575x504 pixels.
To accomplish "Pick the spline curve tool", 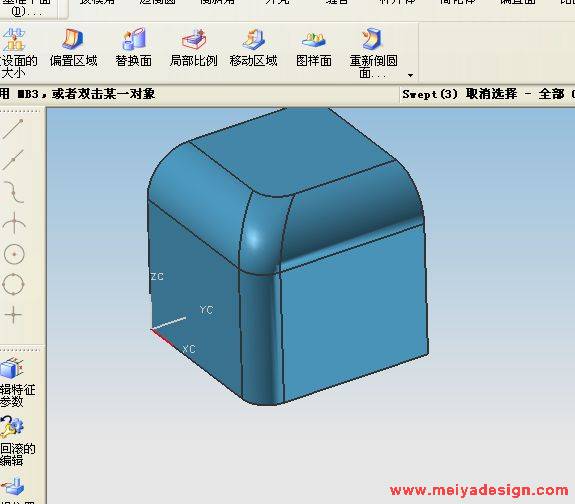I will tap(14, 192).
